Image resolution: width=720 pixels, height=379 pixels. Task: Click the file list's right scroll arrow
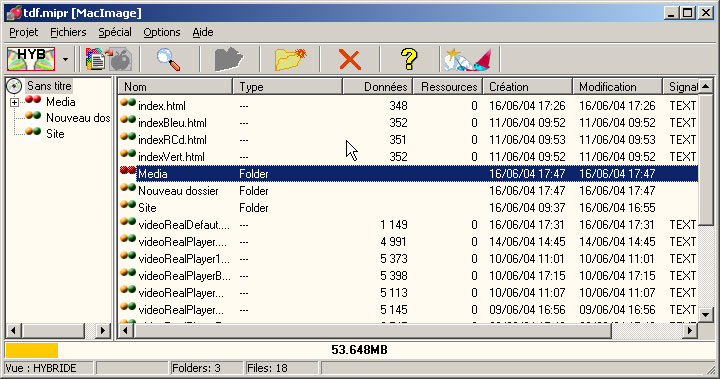point(690,330)
